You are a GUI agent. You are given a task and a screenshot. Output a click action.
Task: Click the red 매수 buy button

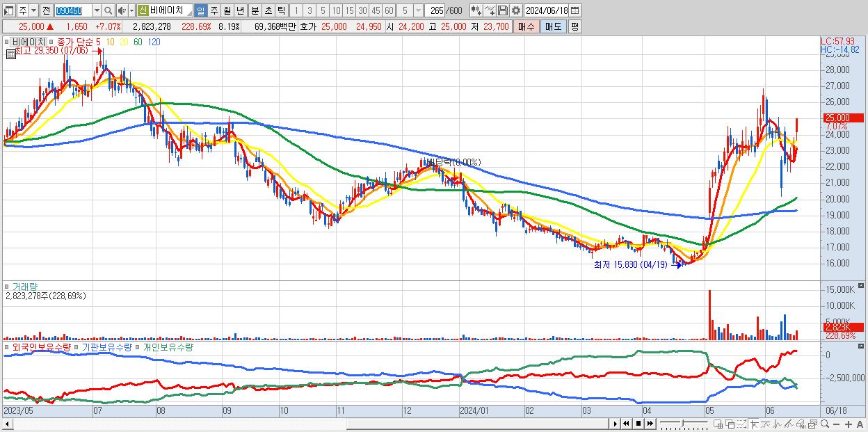coord(527,26)
